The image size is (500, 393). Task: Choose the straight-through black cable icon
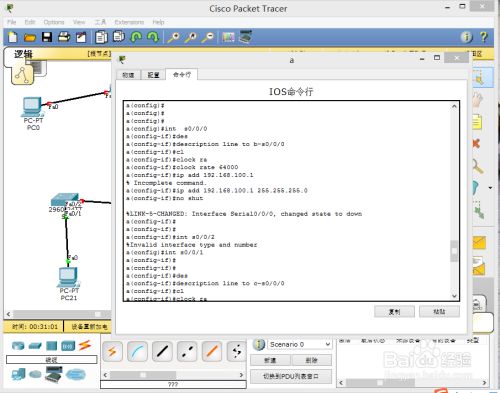point(162,351)
